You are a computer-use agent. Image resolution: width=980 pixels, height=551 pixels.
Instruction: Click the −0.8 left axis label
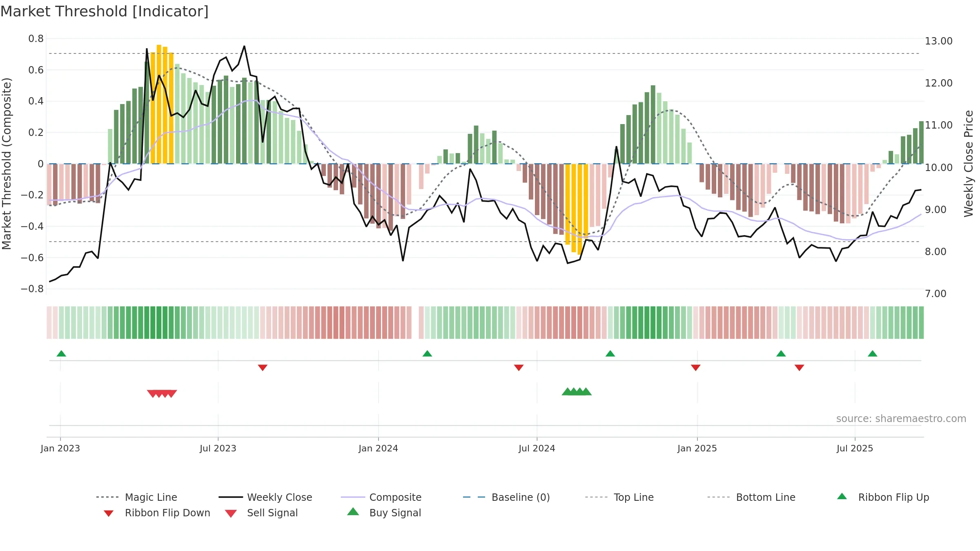coord(32,289)
